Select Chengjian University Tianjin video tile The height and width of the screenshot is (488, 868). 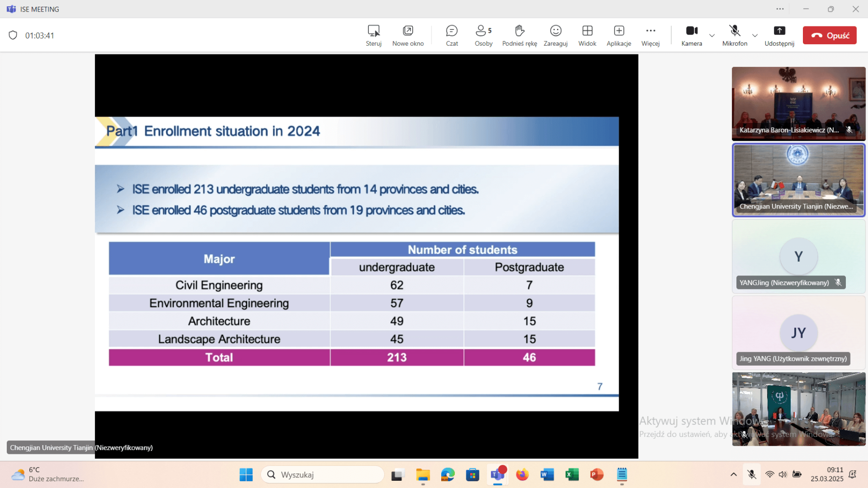(799, 180)
